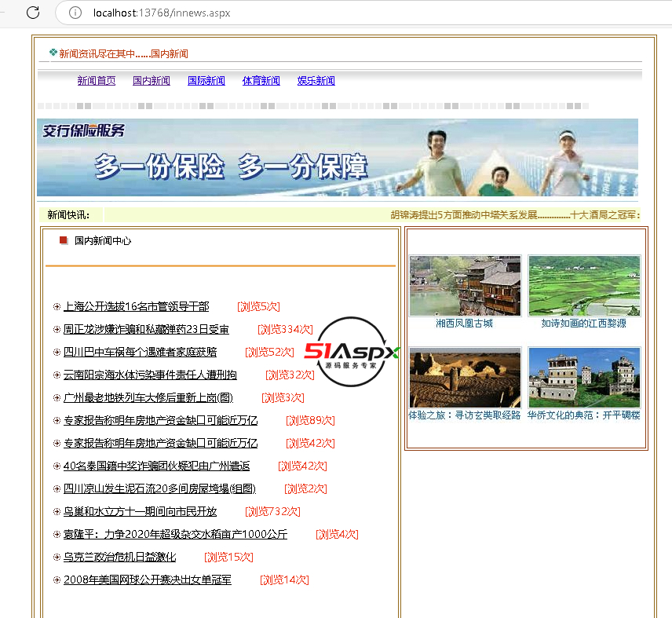Open article 上海公开选拔16名市管领导干部

[137, 306]
